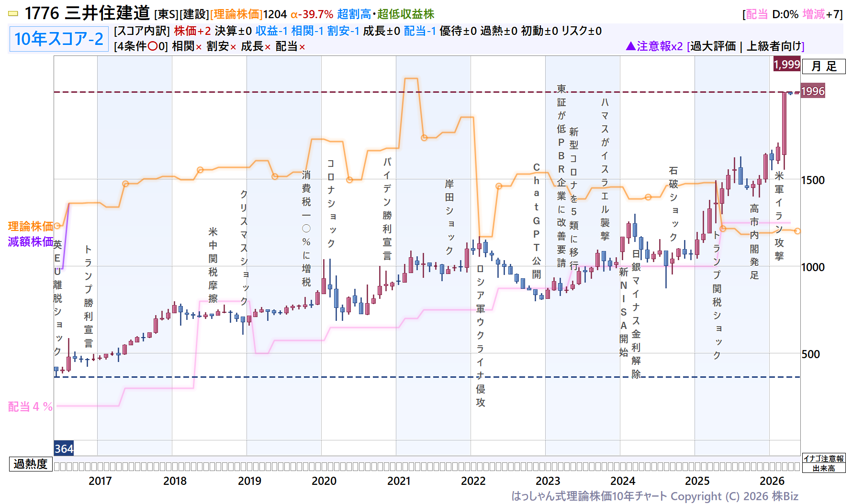This screenshot has width=852, height=504.
Task: Click the 364 low price label
Action: (x=64, y=449)
